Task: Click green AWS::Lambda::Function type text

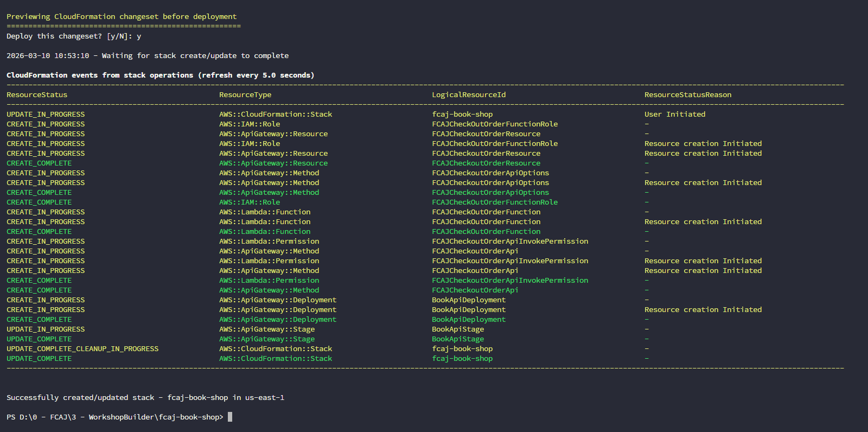Action: pyautogui.click(x=265, y=231)
